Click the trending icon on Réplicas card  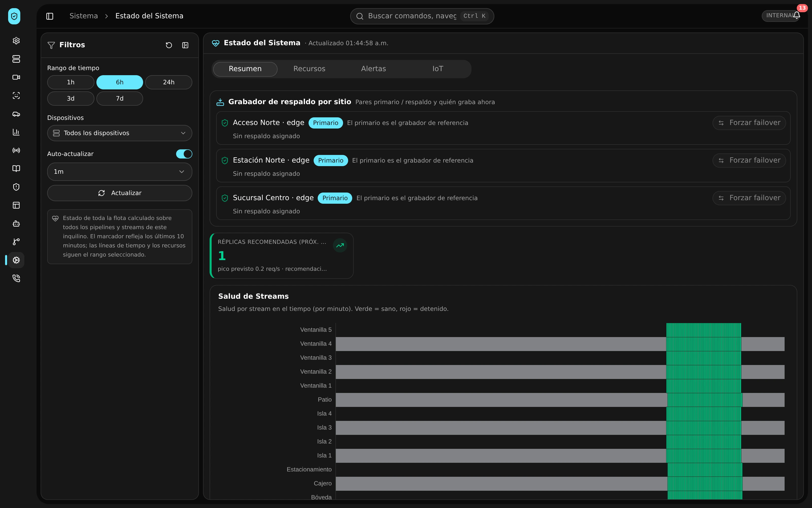pos(340,245)
